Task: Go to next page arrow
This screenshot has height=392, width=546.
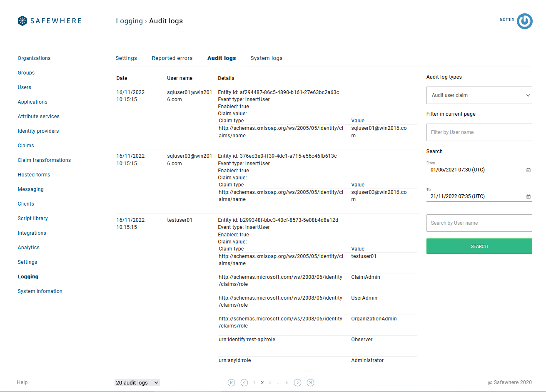Action: (x=297, y=382)
